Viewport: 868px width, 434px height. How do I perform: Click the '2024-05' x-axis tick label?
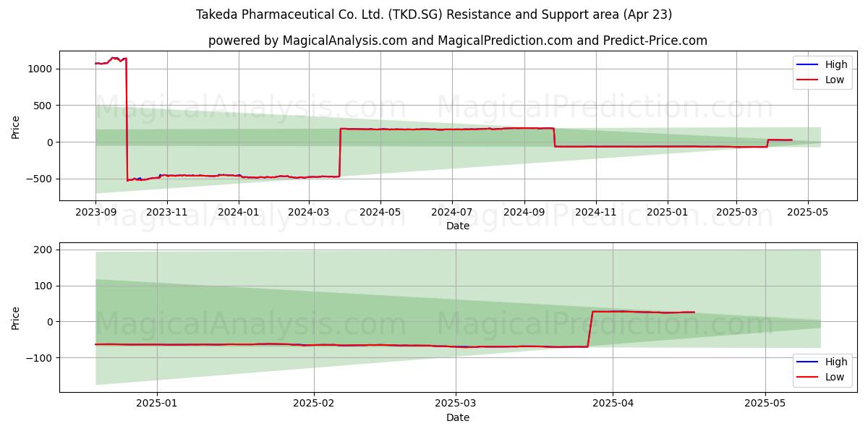coord(380,211)
